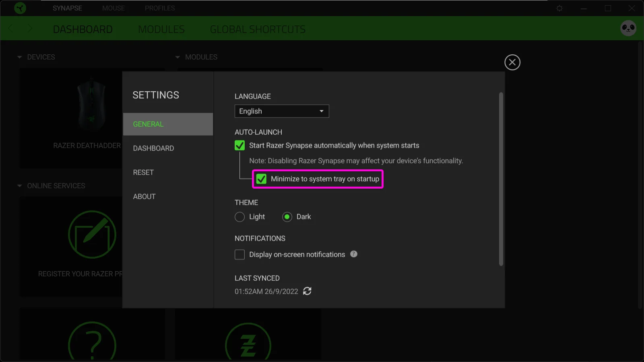Select the Razer DeathAdder mouse thumbnail
The height and width of the screenshot is (362, 644).
point(92,105)
